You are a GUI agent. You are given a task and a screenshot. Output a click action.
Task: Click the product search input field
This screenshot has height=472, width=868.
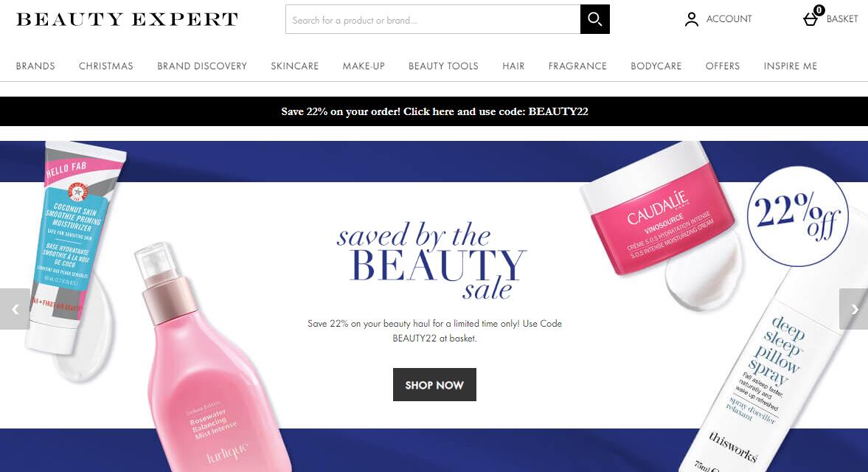pos(433,19)
